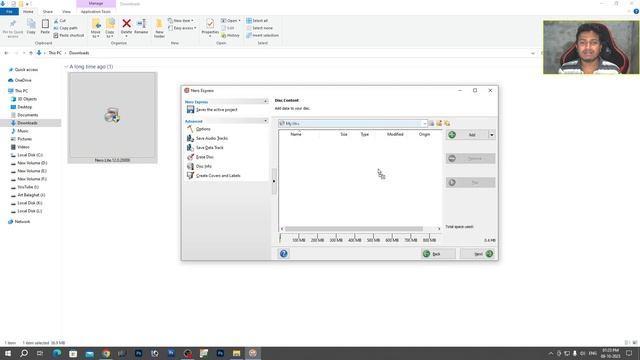Collapse the 'A long time ago' group
The height and width of the screenshot is (360, 640).
[x=66, y=67]
